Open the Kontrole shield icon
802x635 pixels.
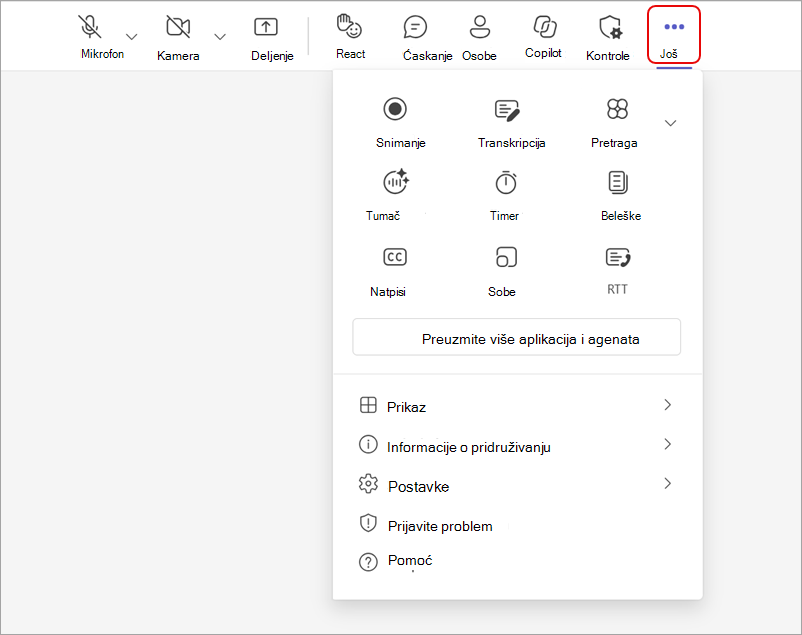tap(610, 27)
